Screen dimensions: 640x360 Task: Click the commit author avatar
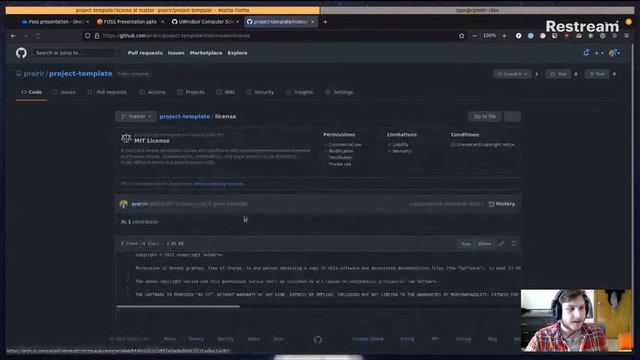click(124, 204)
